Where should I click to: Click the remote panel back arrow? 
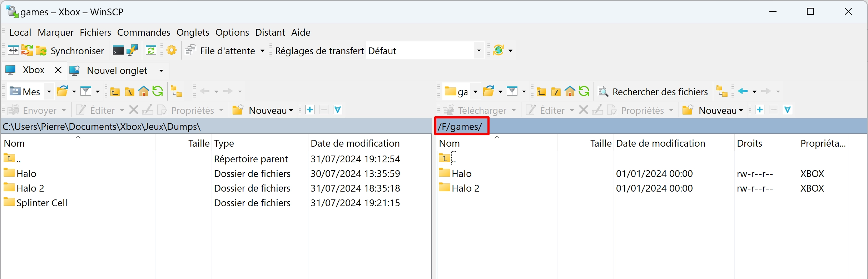(x=743, y=91)
